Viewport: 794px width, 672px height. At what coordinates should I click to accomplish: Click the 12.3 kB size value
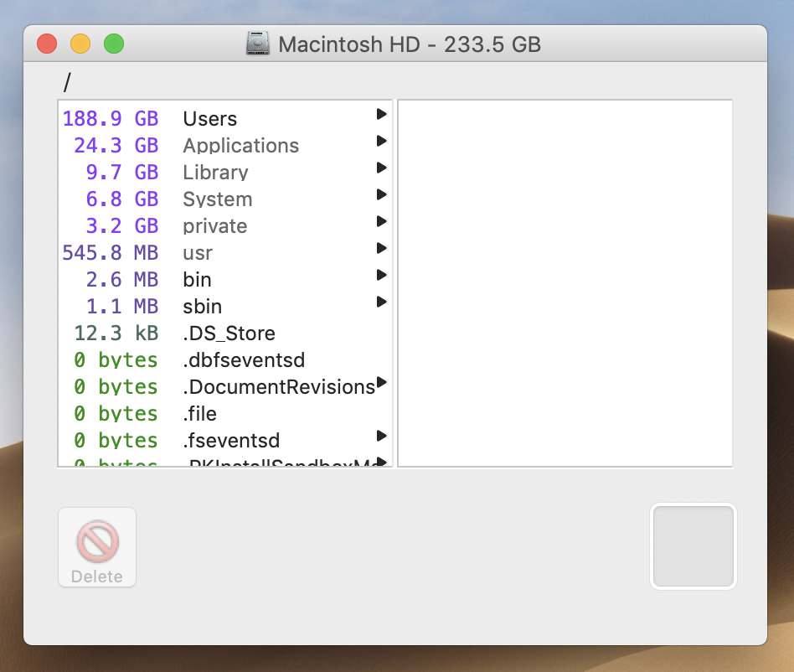click(x=116, y=333)
